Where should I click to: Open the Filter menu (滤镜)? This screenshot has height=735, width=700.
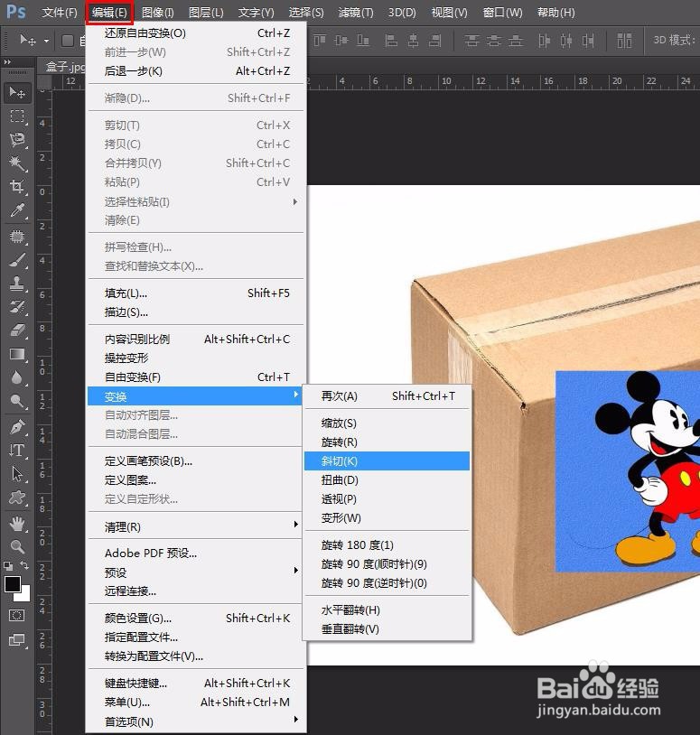pos(356,13)
